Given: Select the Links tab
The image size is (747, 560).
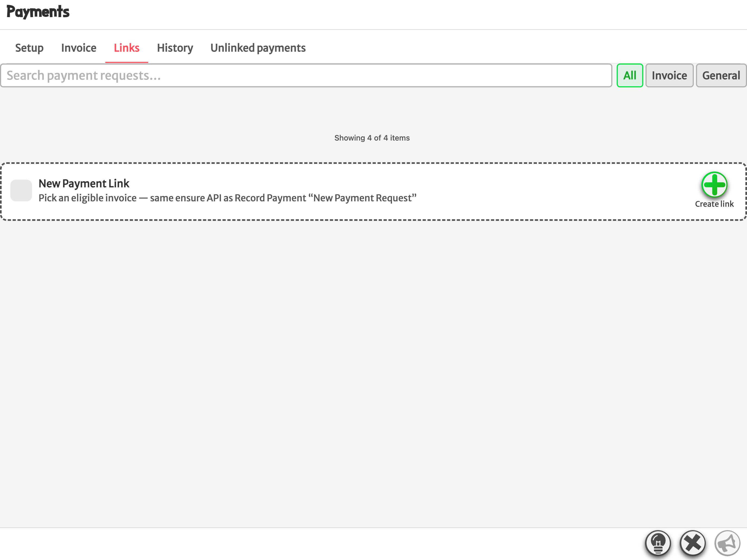Looking at the screenshot, I should point(127,48).
